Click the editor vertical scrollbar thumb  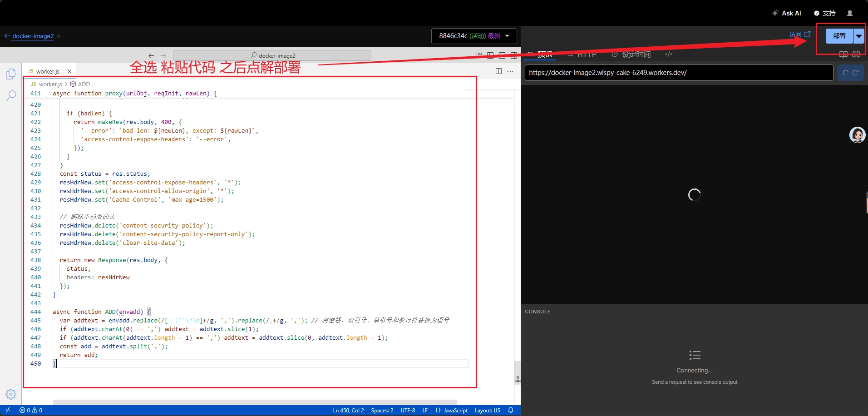coord(518,373)
